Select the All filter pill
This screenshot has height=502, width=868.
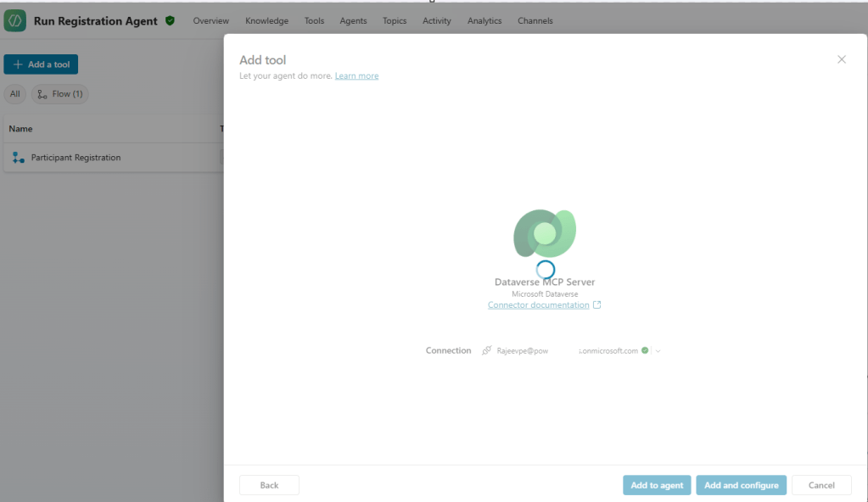coord(15,94)
